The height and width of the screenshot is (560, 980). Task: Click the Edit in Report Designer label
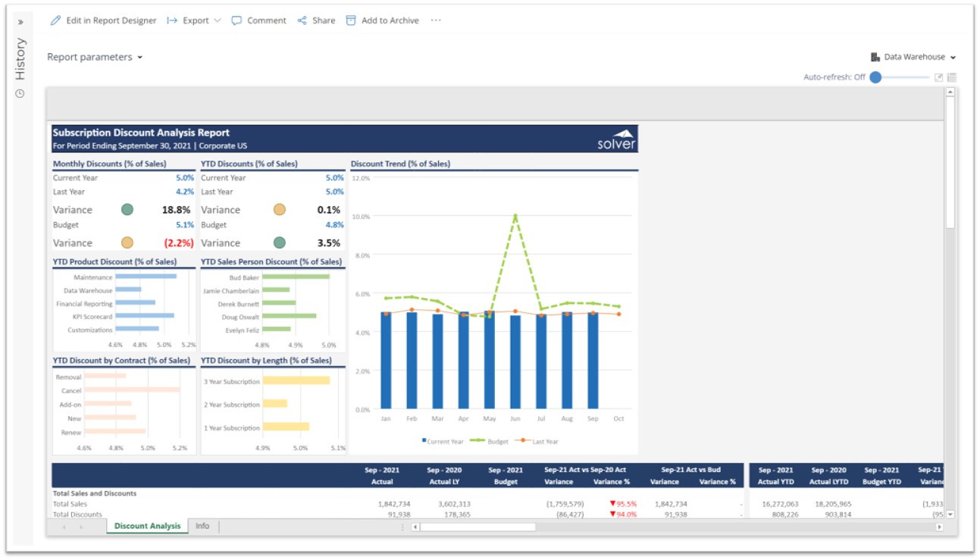[x=111, y=20]
